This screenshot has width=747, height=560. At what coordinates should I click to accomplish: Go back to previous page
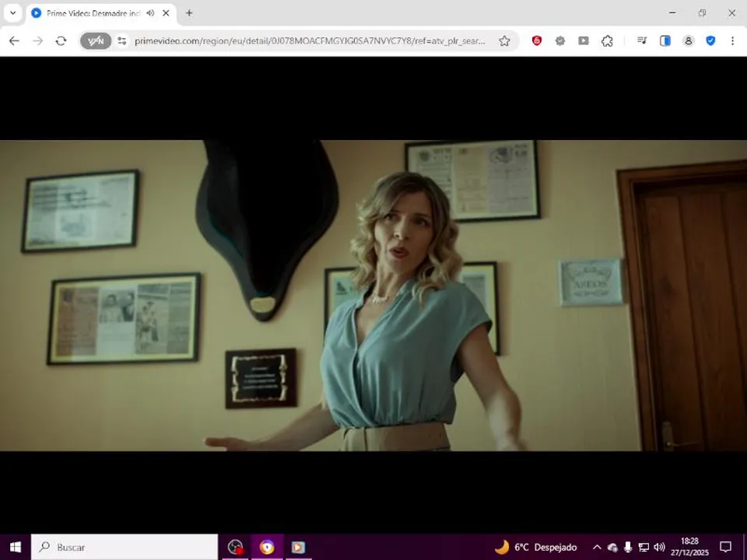point(14,41)
